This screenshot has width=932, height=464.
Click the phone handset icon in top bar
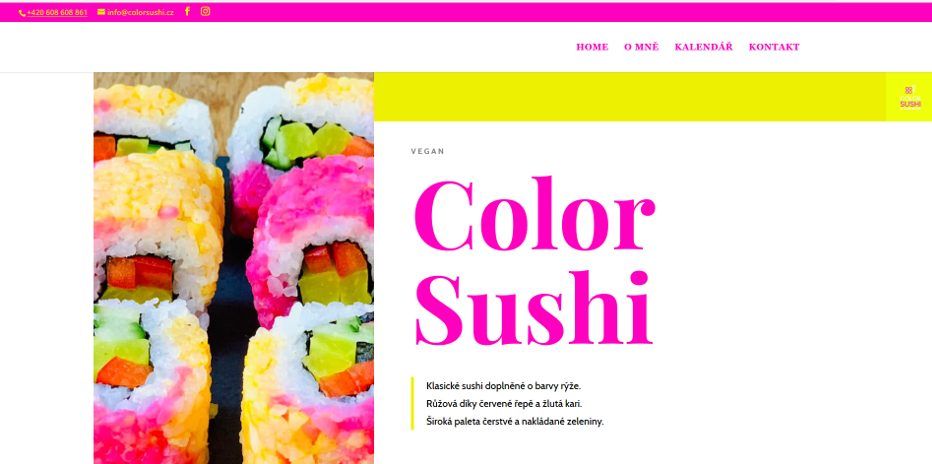[x=22, y=12]
